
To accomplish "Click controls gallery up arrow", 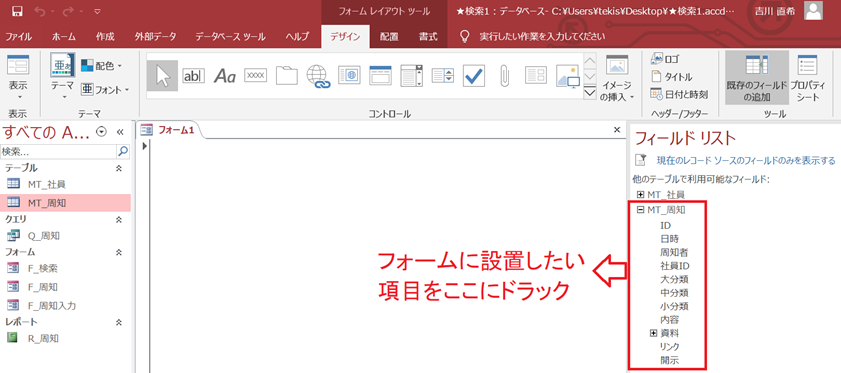I will pyautogui.click(x=590, y=60).
